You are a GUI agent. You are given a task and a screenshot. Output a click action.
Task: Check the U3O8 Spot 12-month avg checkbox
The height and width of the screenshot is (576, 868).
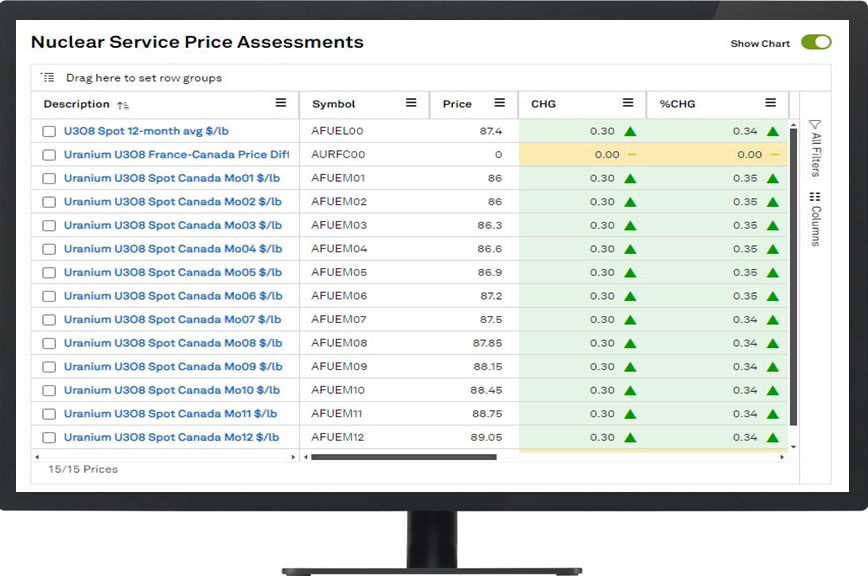click(49, 131)
